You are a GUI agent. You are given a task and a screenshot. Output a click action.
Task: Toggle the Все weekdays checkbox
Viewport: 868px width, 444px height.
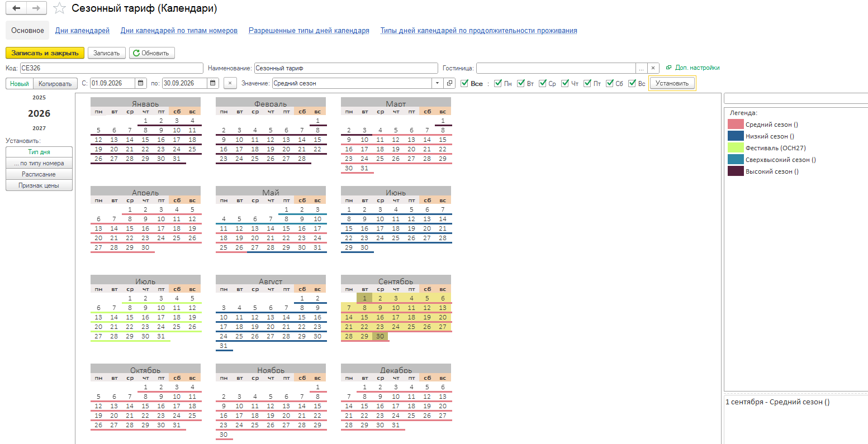(465, 83)
